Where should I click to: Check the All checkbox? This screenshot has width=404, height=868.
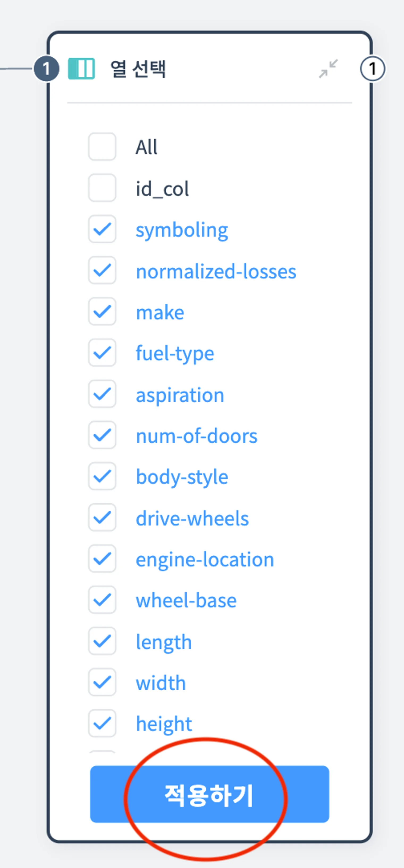tap(102, 147)
